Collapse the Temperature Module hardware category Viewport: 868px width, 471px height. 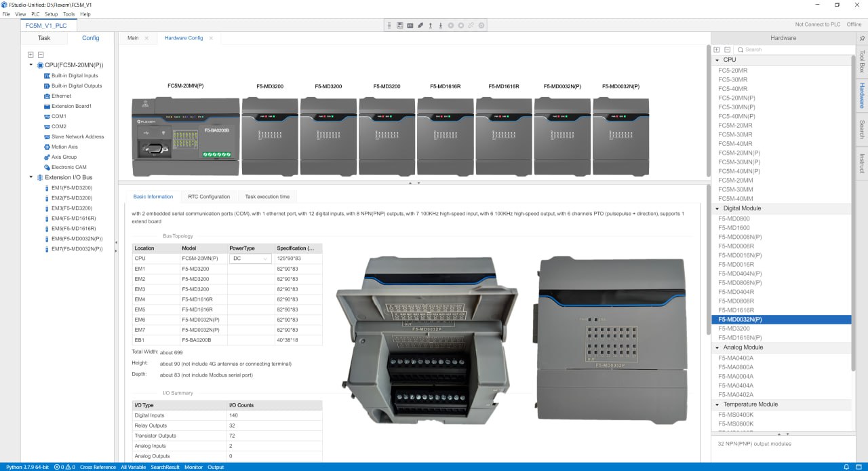coord(718,404)
